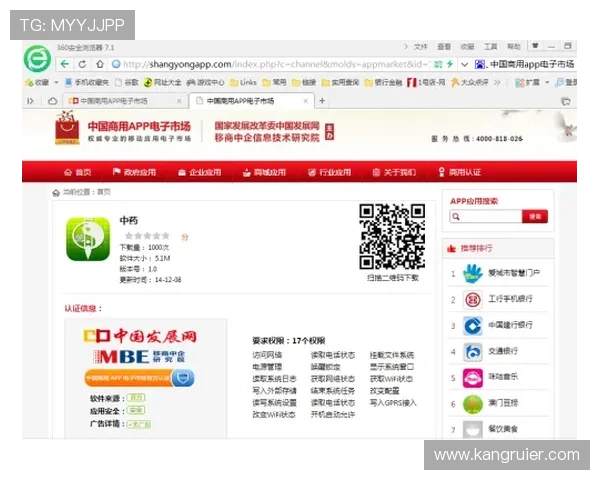Open the 大众点评 bookmark

click(x=470, y=82)
